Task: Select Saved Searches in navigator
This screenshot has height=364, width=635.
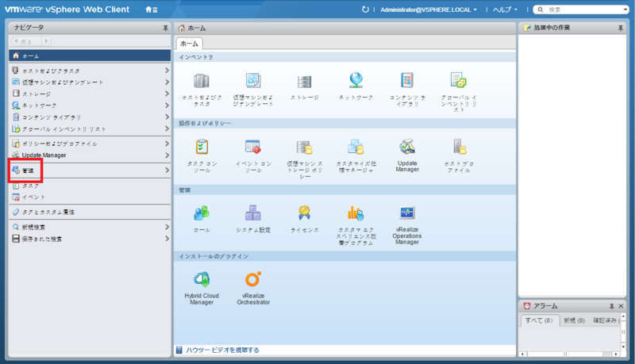Action: click(x=90, y=239)
